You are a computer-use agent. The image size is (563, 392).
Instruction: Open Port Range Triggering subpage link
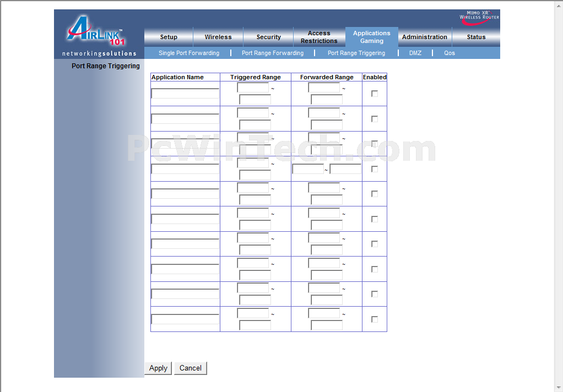[x=356, y=53]
